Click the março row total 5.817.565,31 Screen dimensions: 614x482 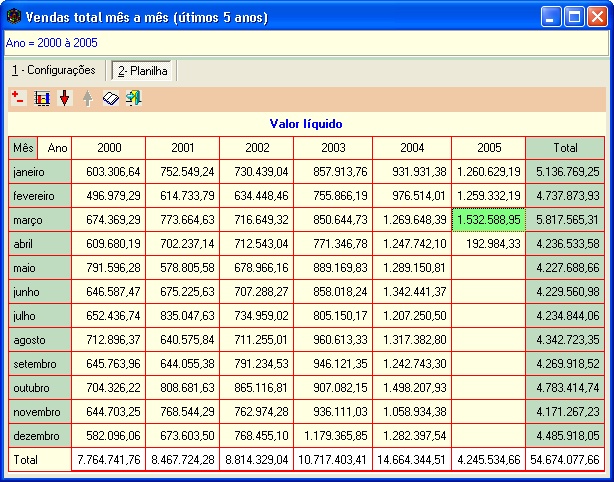[565, 220]
